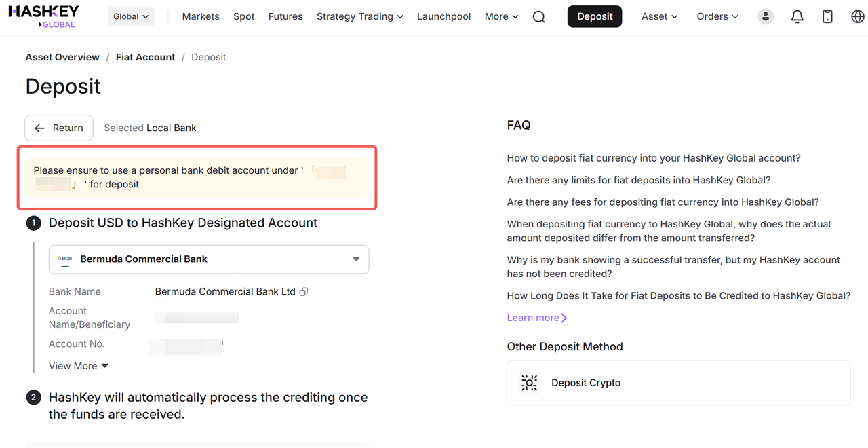The width and height of the screenshot is (868, 448).
Task: Open FAQ about fiat deposit limits
Action: [638, 180]
